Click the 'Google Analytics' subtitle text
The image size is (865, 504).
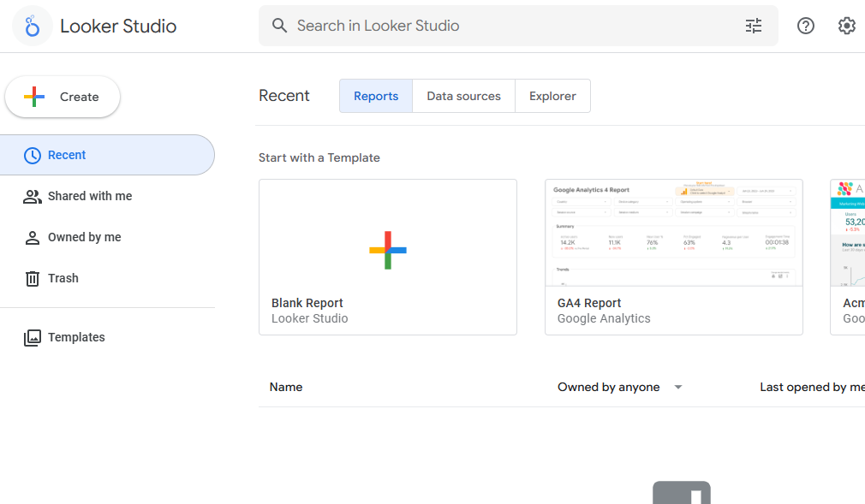pyautogui.click(x=604, y=318)
